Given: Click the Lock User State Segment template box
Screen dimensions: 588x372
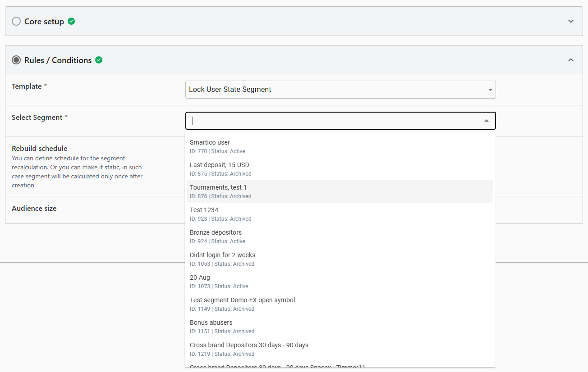Looking at the screenshot, I should click(340, 90).
